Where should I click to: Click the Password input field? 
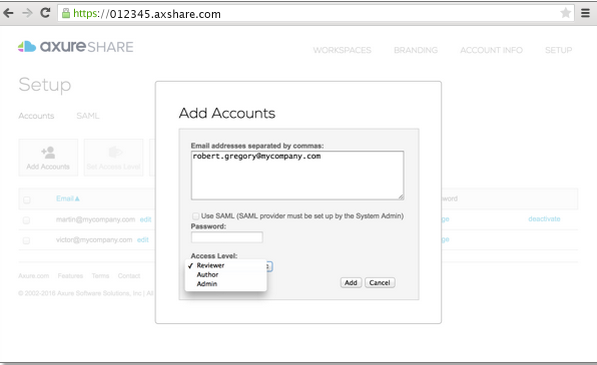coord(227,237)
